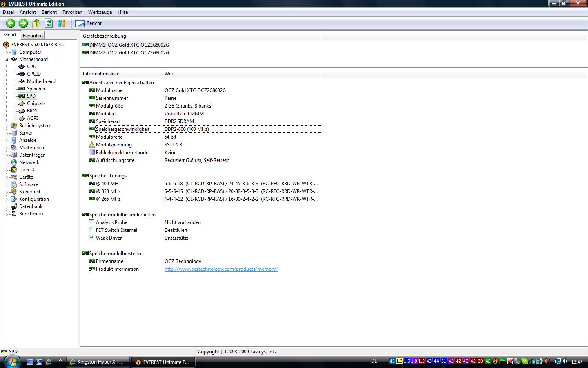Open the Ansicht menu
Image resolution: width=588 pixels, height=368 pixels.
28,12
